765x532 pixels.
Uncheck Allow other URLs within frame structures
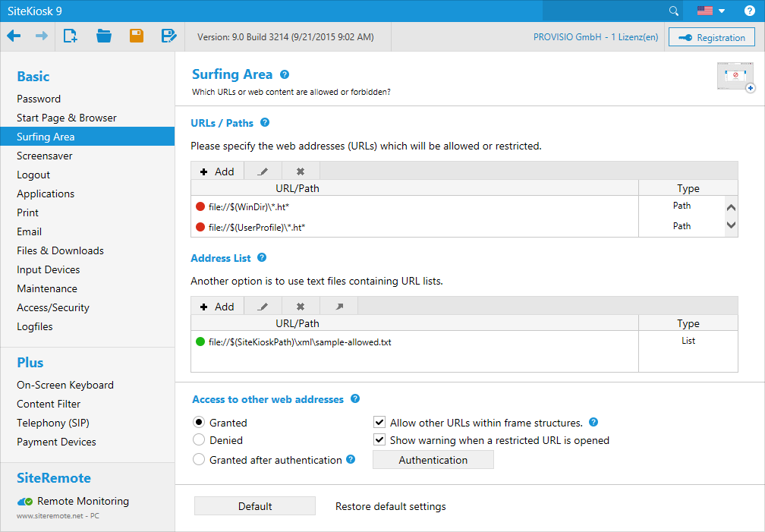tap(379, 423)
